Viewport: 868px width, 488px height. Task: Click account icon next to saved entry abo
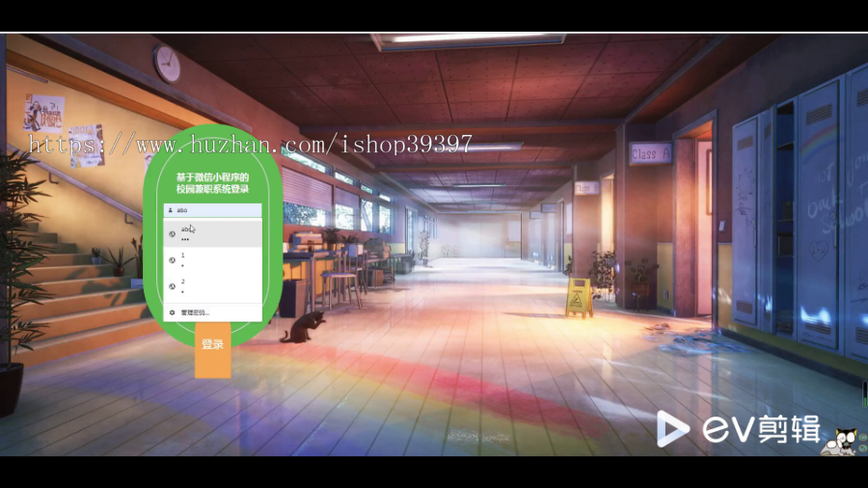[173, 234]
